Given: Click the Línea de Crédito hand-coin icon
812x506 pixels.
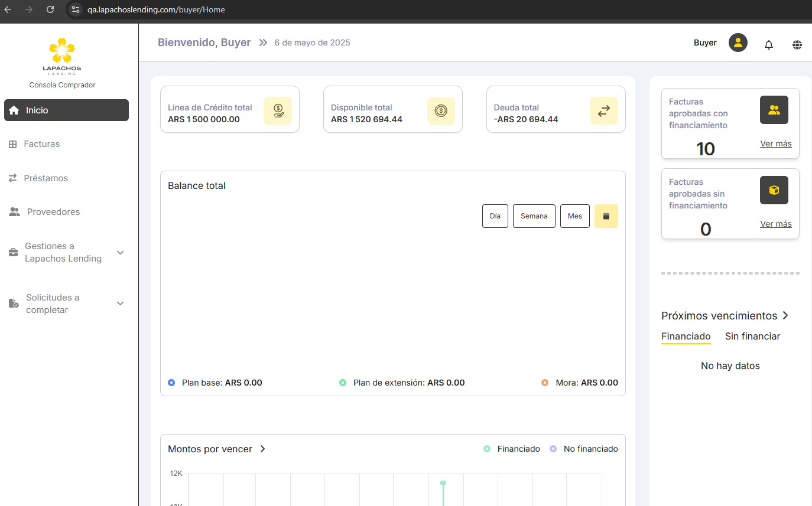Looking at the screenshot, I should click(x=278, y=110).
